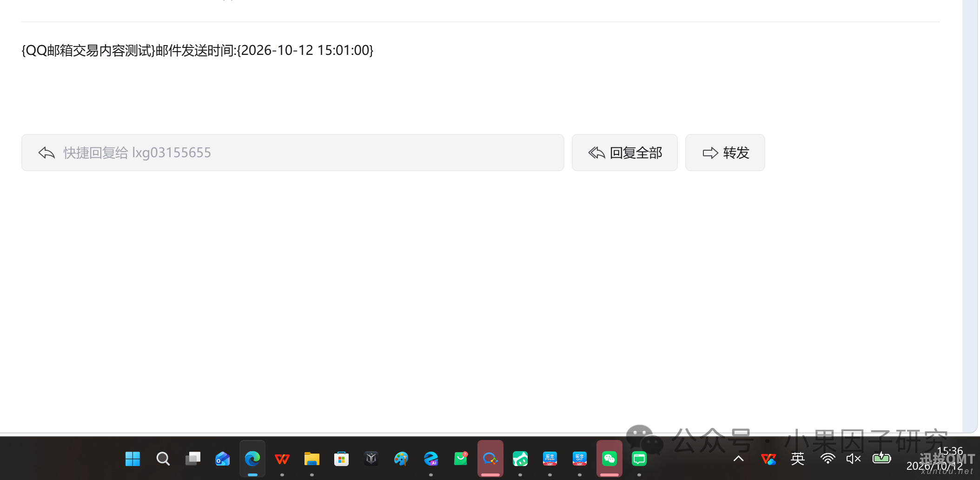Open the 国金 QMT trading app icon

pos(579,459)
